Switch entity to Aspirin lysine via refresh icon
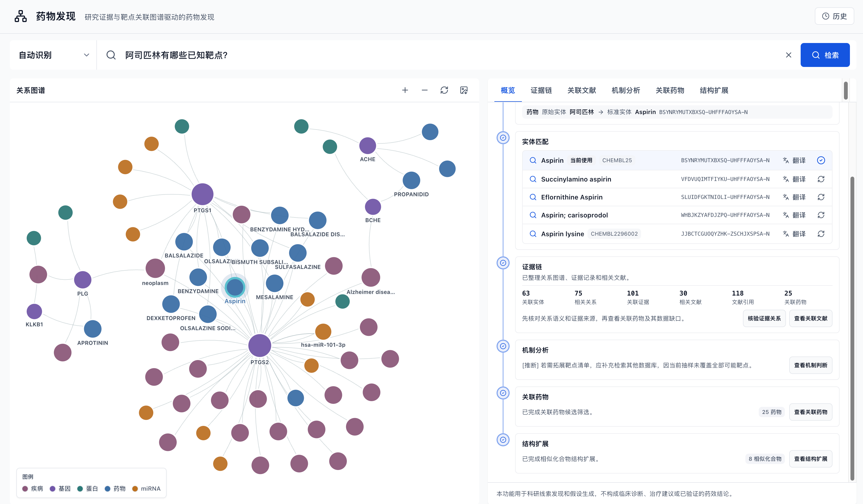The image size is (863, 504). pyautogui.click(x=821, y=234)
